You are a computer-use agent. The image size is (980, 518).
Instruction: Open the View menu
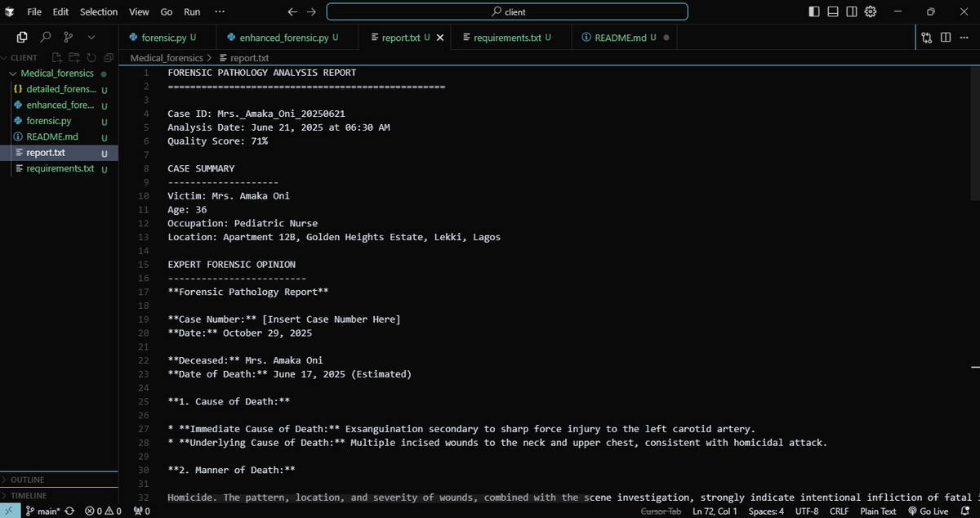point(139,11)
